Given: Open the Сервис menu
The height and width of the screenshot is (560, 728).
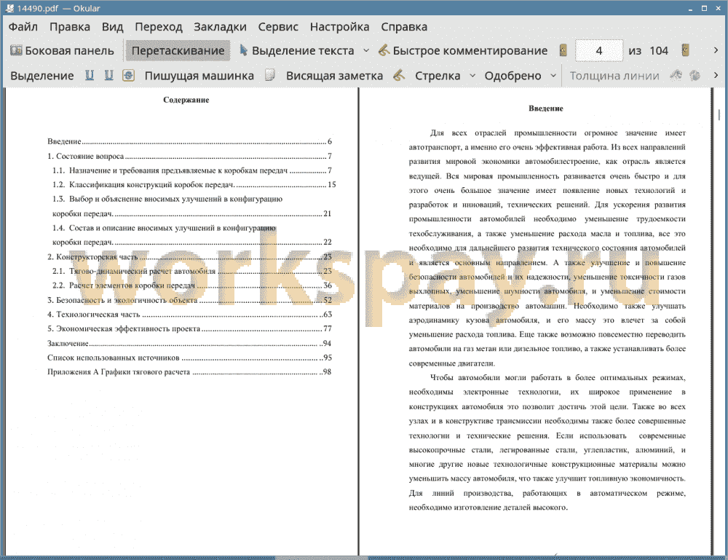Looking at the screenshot, I should point(278,26).
